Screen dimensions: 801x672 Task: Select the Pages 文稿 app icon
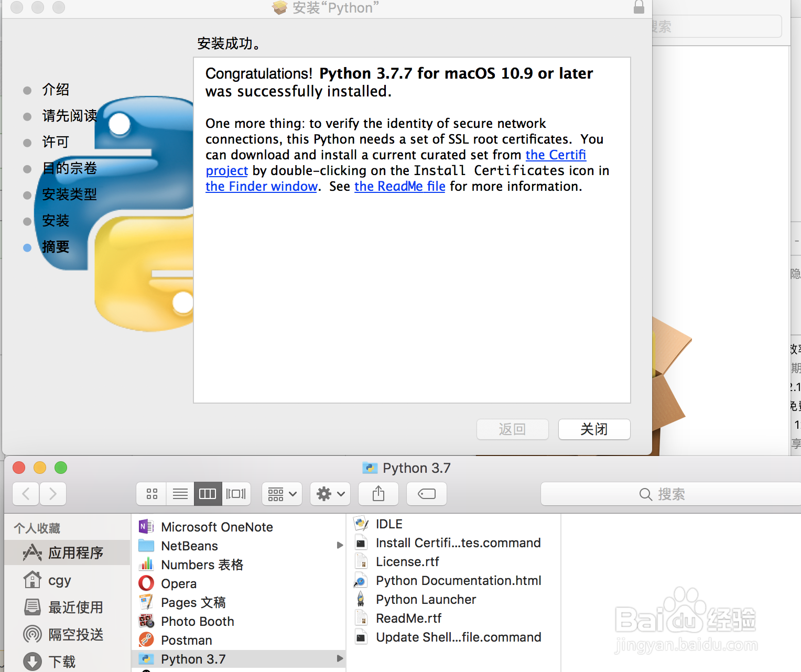tap(146, 602)
